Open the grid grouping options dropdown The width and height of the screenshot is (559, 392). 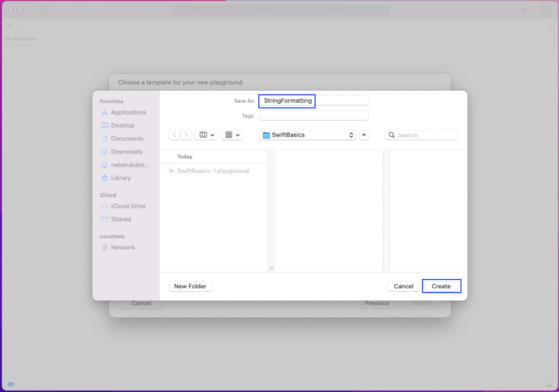[231, 135]
